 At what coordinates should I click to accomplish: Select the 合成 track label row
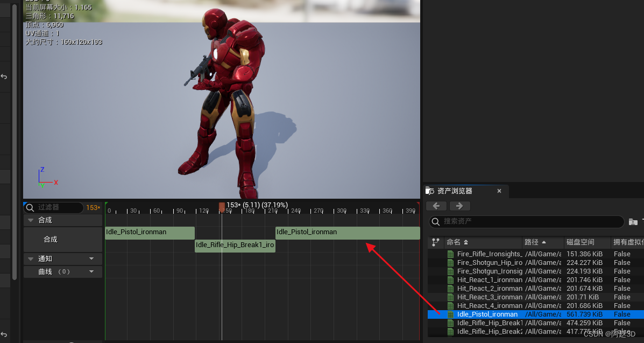click(x=63, y=240)
